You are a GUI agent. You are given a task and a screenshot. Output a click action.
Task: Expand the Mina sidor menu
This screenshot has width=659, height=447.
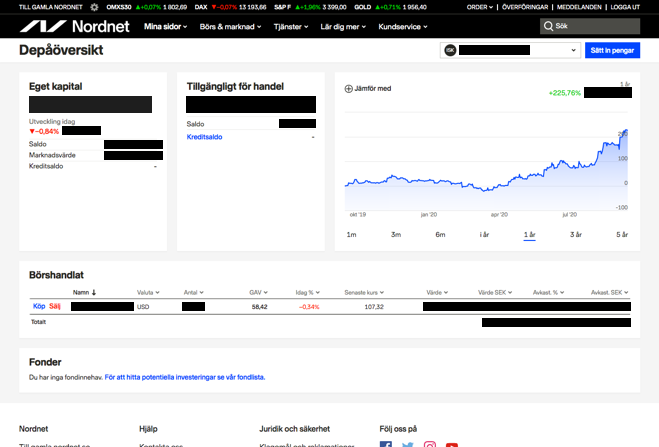[x=166, y=27]
